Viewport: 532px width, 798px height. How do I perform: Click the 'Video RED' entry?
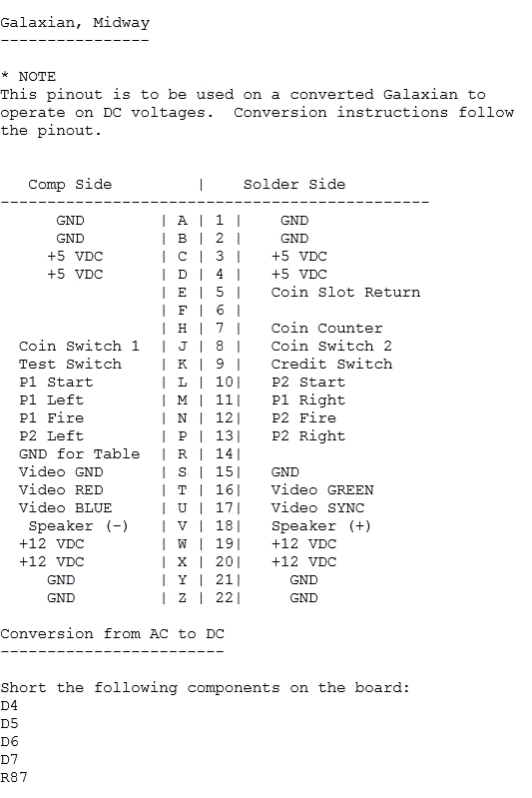click(x=61, y=490)
